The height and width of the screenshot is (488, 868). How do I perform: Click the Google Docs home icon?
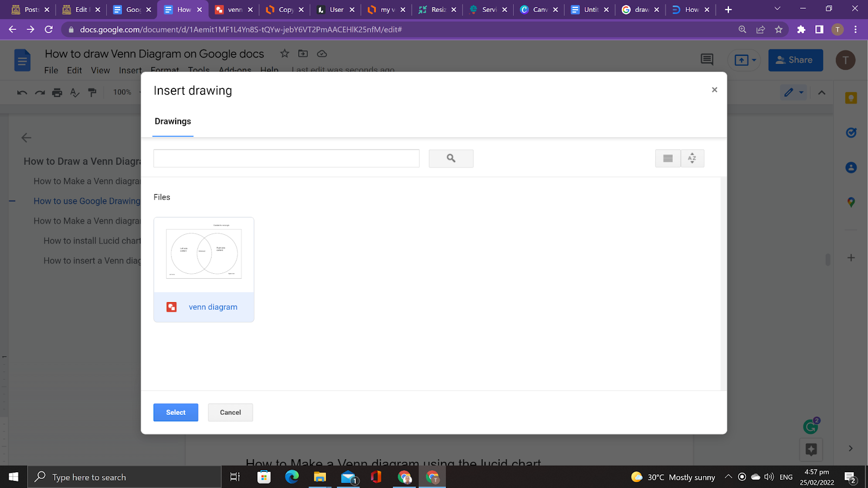22,60
